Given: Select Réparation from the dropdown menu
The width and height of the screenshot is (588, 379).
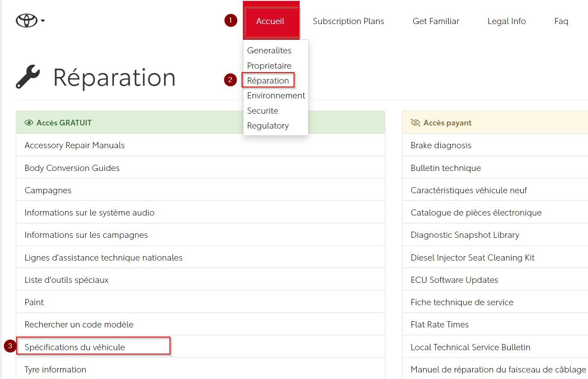Looking at the screenshot, I should point(268,80).
